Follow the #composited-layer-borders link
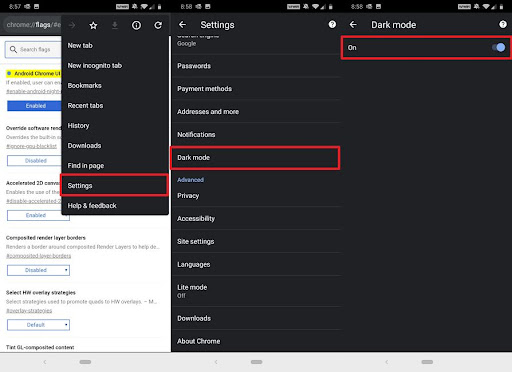 pos(38,256)
